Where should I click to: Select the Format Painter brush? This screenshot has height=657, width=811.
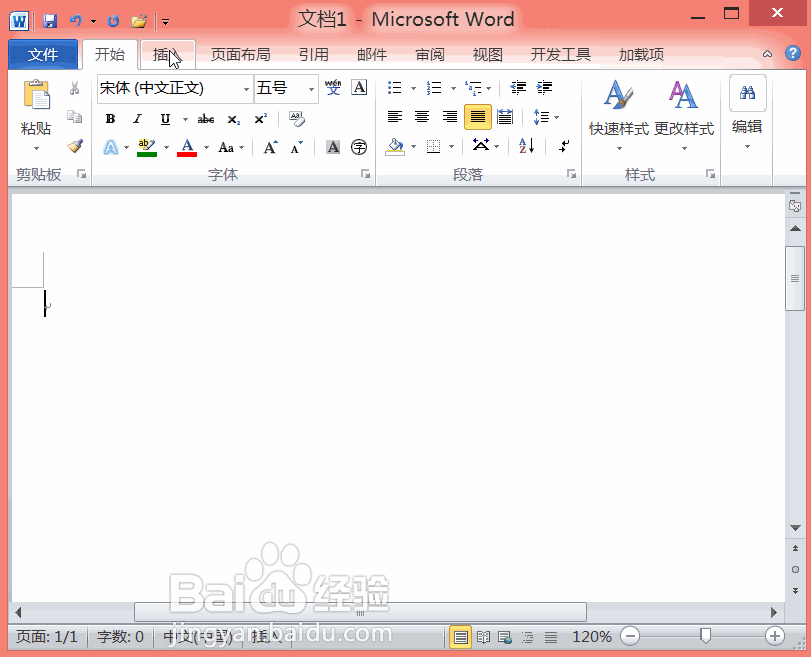75,146
